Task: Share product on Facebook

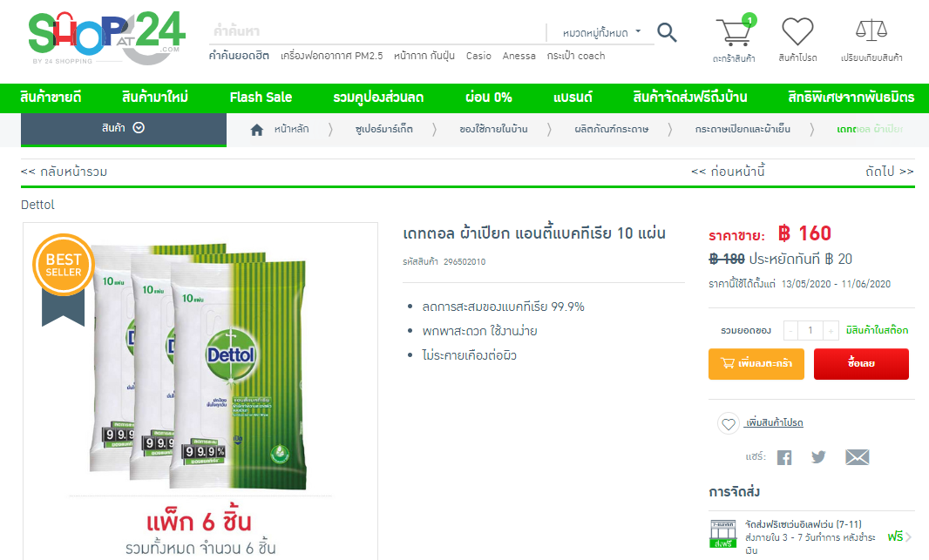Action: (x=784, y=457)
